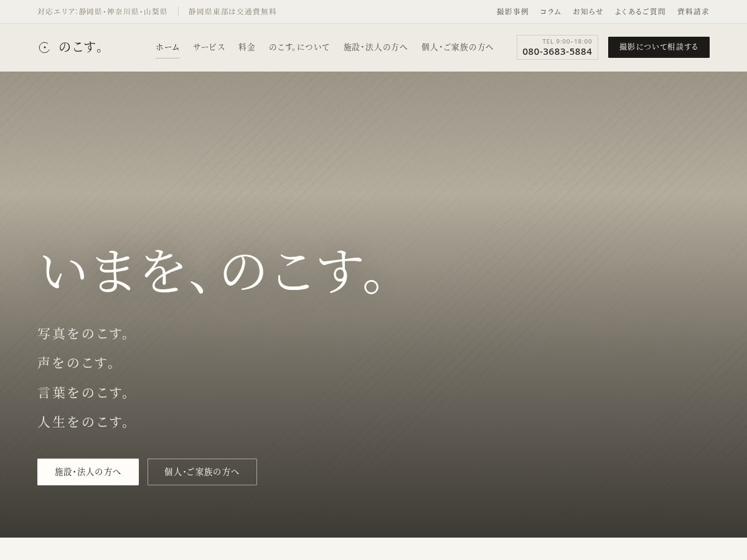Click the のこす。 site name text

[x=82, y=47]
